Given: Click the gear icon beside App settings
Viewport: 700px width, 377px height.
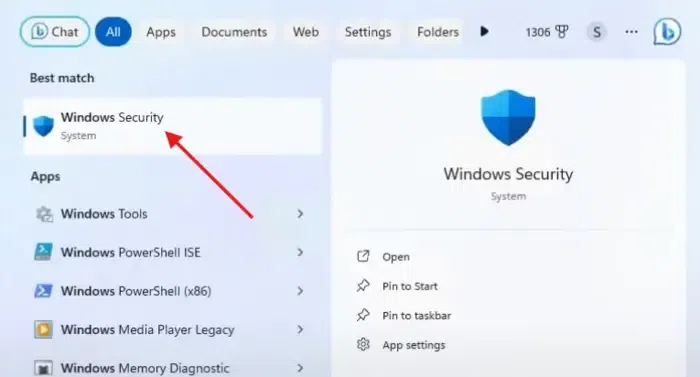Looking at the screenshot, I should (363, 345).
